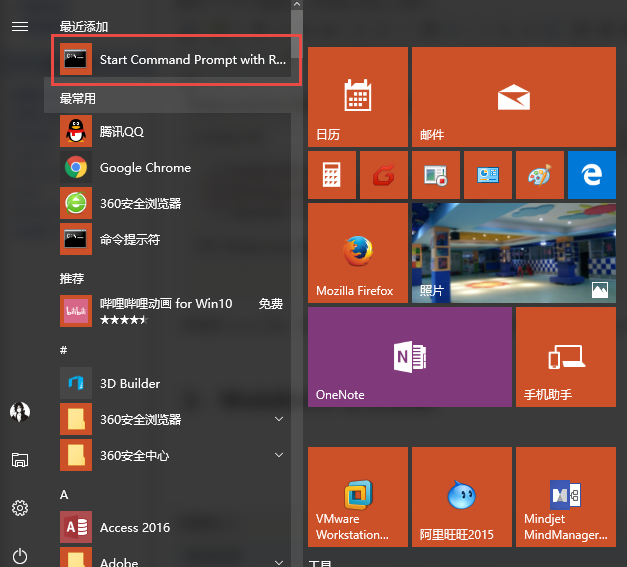Screen dimensions: 627x567
Task: Open Access 2016
Action: click(175, 527)
